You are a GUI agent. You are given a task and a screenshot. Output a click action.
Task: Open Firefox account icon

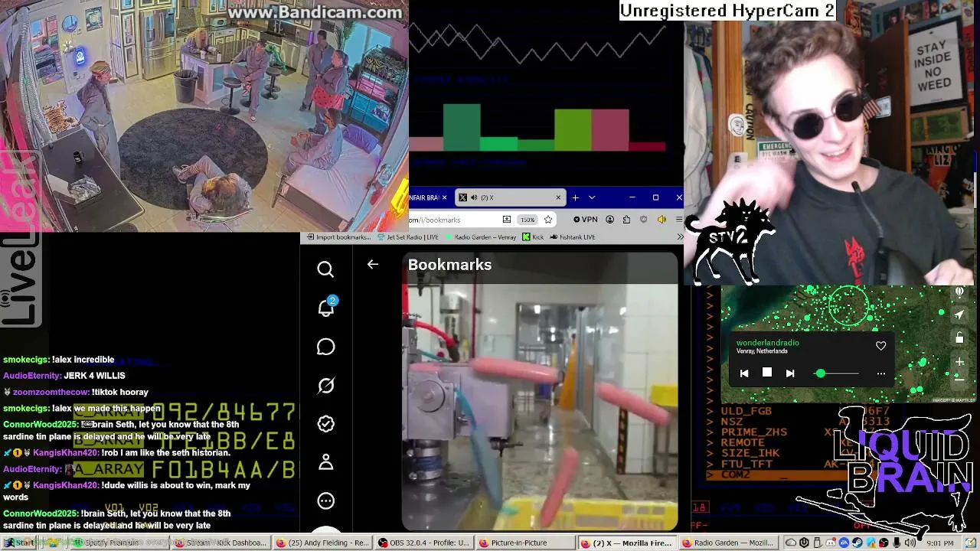coord(609,220)
